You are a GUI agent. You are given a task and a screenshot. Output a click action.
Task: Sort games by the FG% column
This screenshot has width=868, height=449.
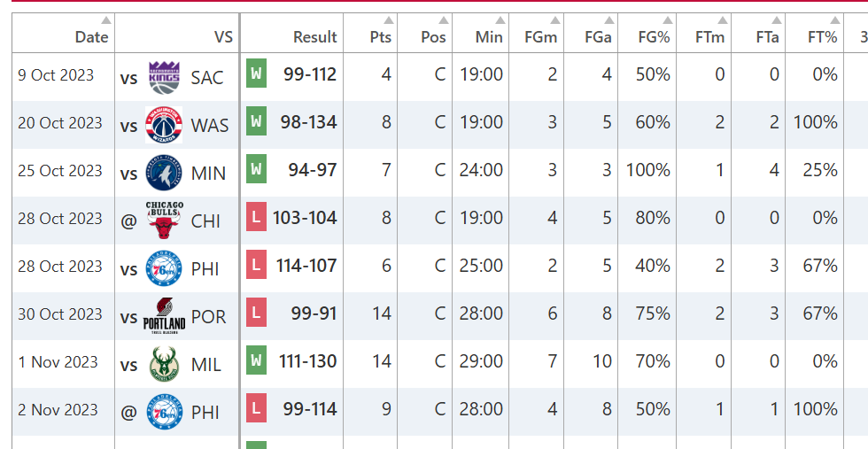point(654,36)
